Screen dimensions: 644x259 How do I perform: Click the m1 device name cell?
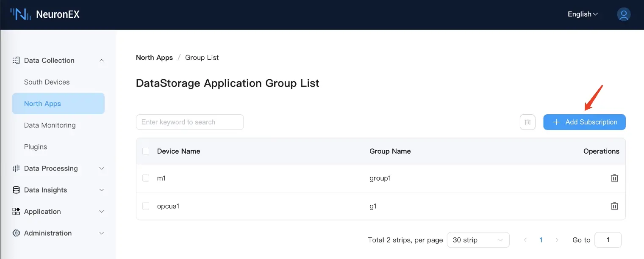point(161,178)
